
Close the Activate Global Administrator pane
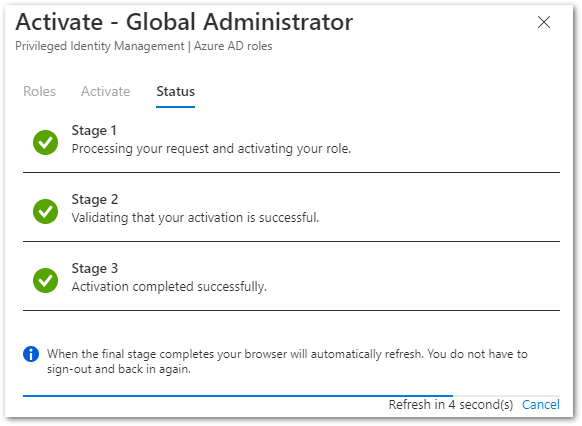(544, 22)
